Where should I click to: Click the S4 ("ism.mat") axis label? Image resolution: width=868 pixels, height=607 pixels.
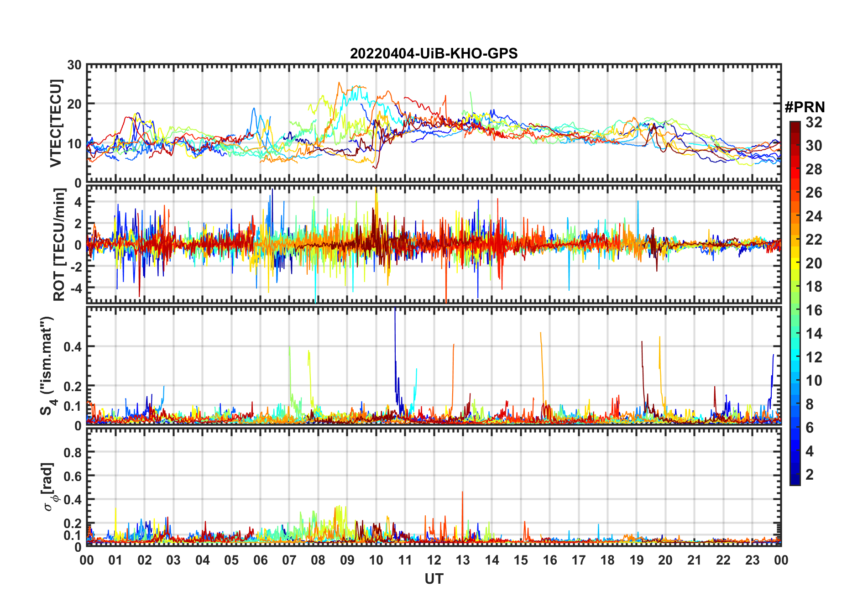tap(47, 366)
